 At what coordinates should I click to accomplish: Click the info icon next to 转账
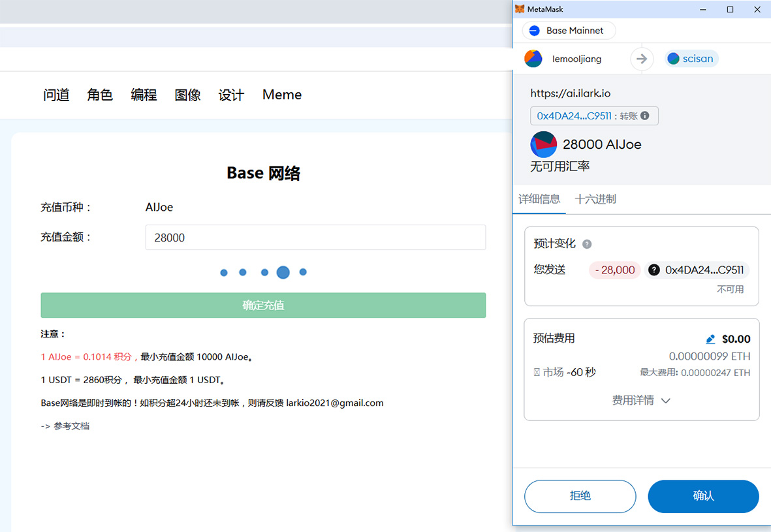click(644, 116)
